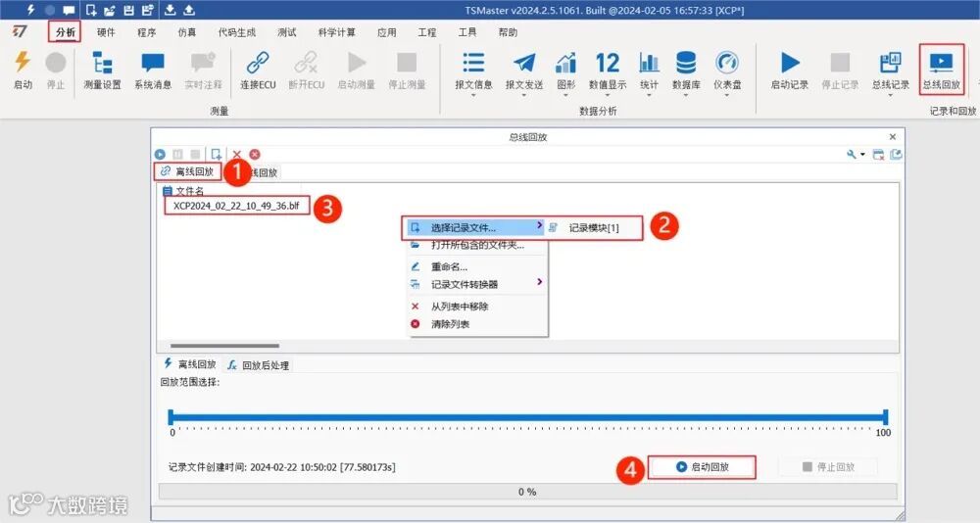Image resolution: width=980 pixels, height=523 pixels.
Task: Open the 数据库 database tool
Action: [x=686, y=70]
